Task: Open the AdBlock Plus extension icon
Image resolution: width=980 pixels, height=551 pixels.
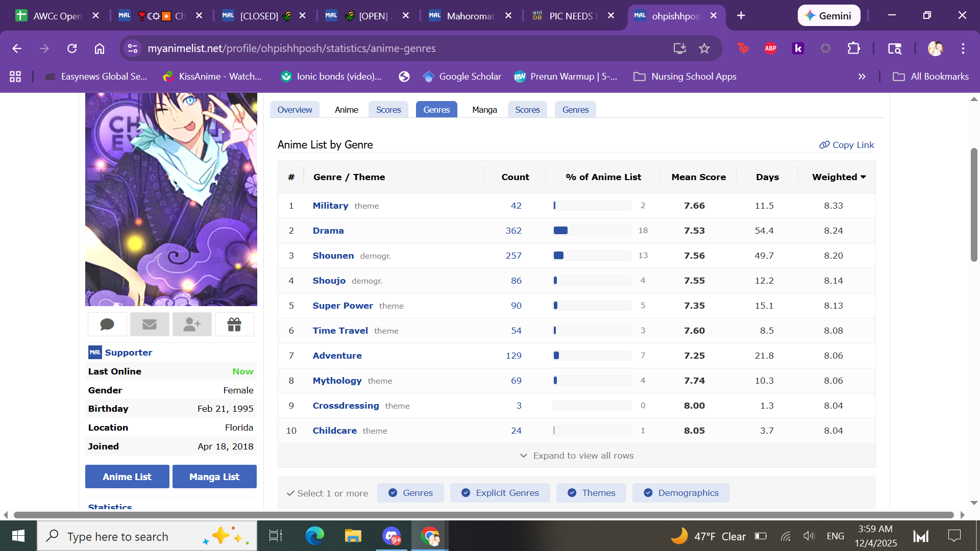Action: pyautogui.click(x=770, y=48)
